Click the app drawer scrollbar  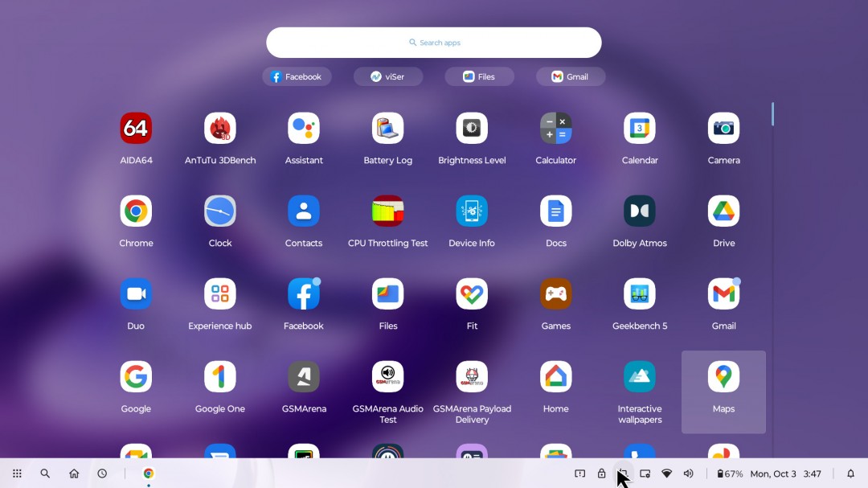click(x=772, y=114)
